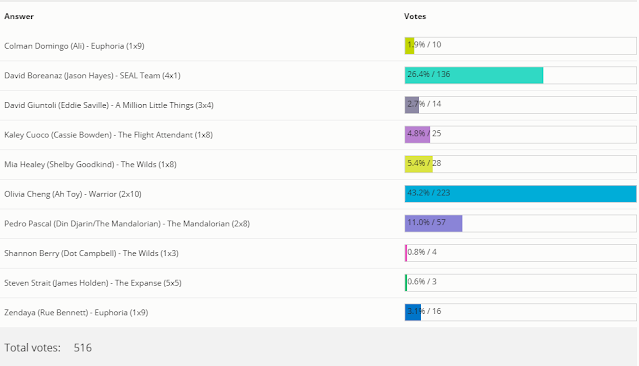Click the Zendaya Rue Bennett answer text

76,313
